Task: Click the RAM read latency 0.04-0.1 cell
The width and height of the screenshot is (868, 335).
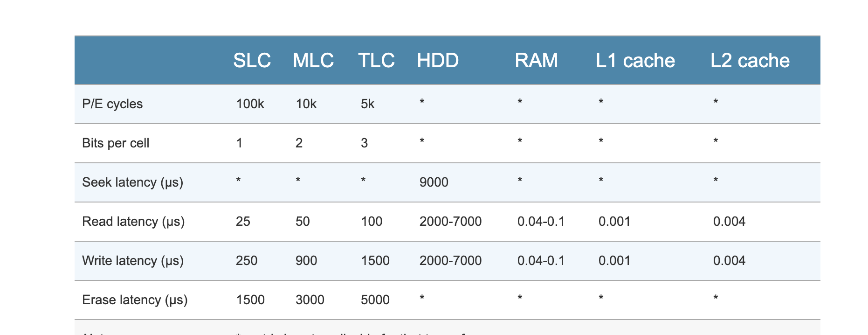Action: click(541, 221)
